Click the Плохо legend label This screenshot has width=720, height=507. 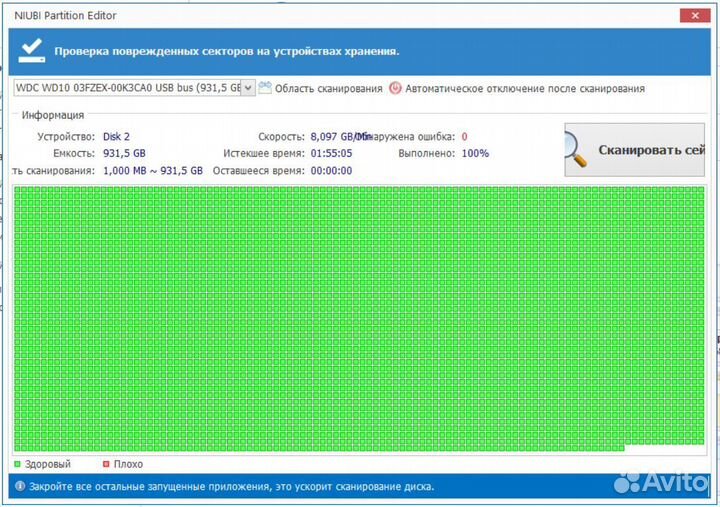(x=128, y=464)
